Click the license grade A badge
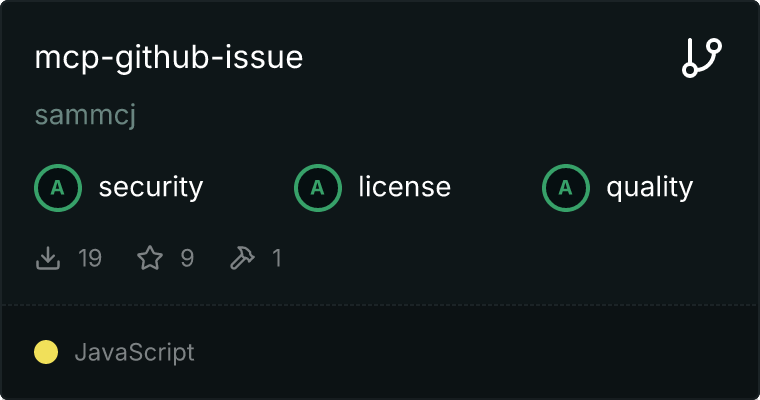Viewport: 760px width, 400px height. point(318,188)
